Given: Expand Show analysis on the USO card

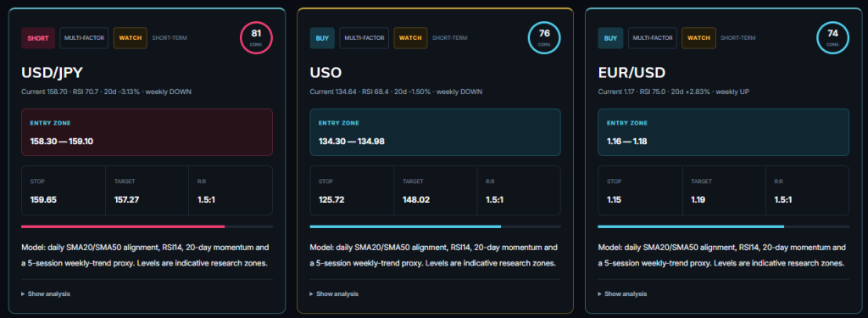Looking at the screenshot, I should click(x=334, y=293).
